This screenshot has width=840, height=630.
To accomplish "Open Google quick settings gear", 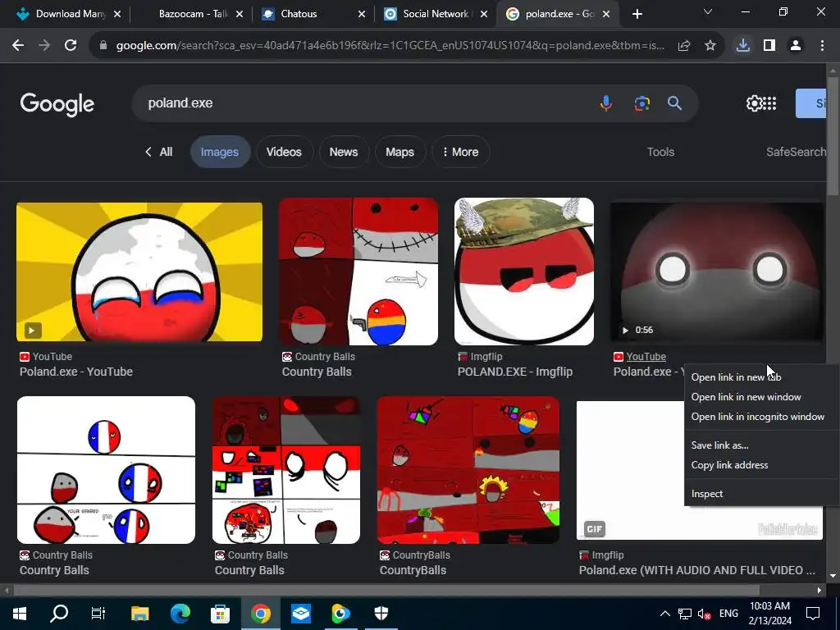I will coord(754,103).
